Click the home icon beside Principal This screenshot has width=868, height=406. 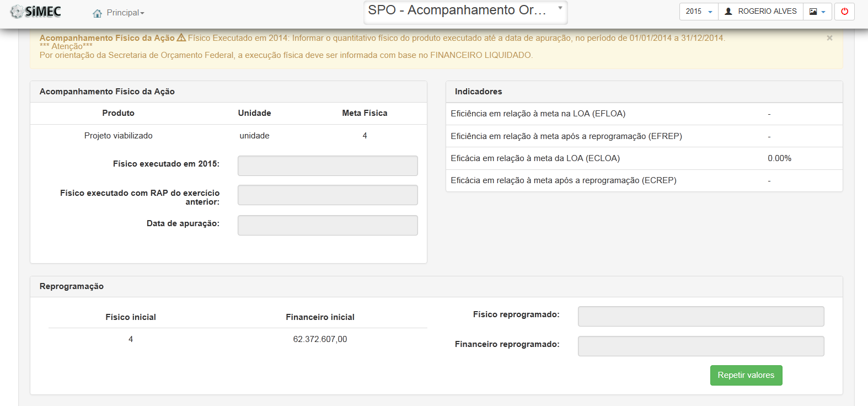coord(98,13)
